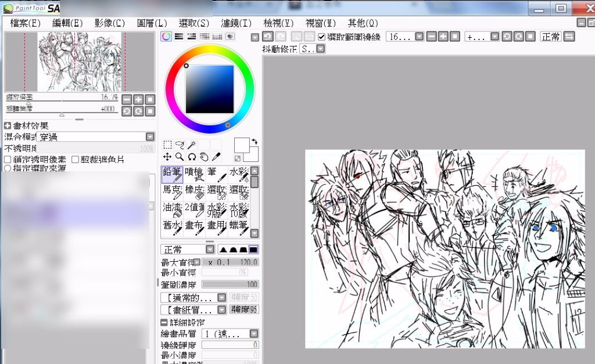Choose the 橡皮 eraser tool
Screen dimensions: 595x364
(x=194, y=192)
